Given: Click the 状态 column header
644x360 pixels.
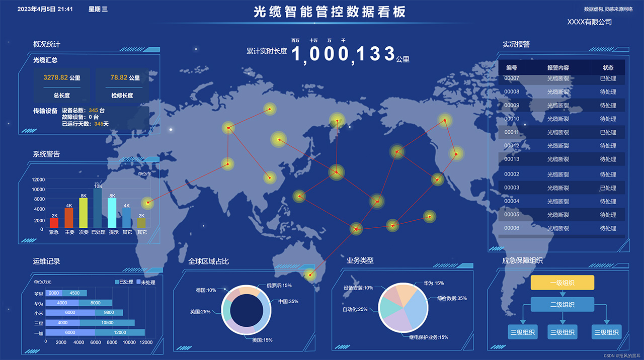Looking at the screenshot, I should tap(608, 67).
